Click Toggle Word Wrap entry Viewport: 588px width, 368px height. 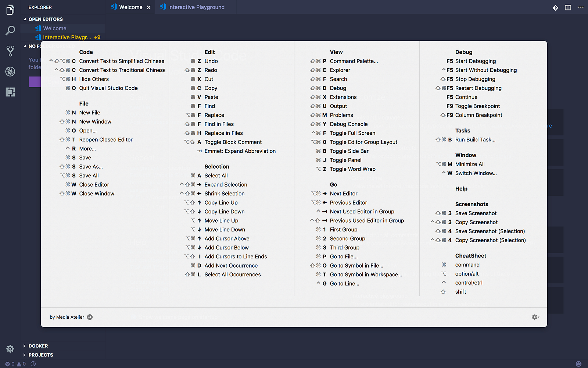coord(352,169)
